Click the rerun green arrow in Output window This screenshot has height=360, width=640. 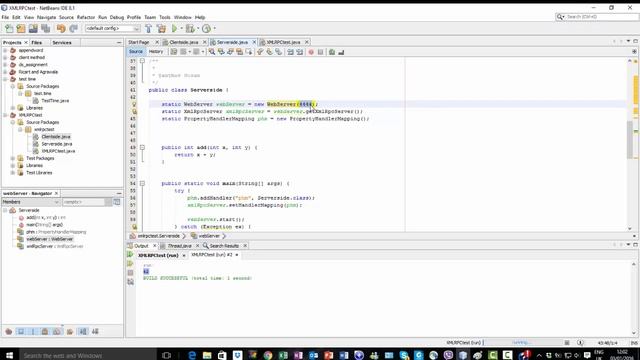tap(130, 254)
